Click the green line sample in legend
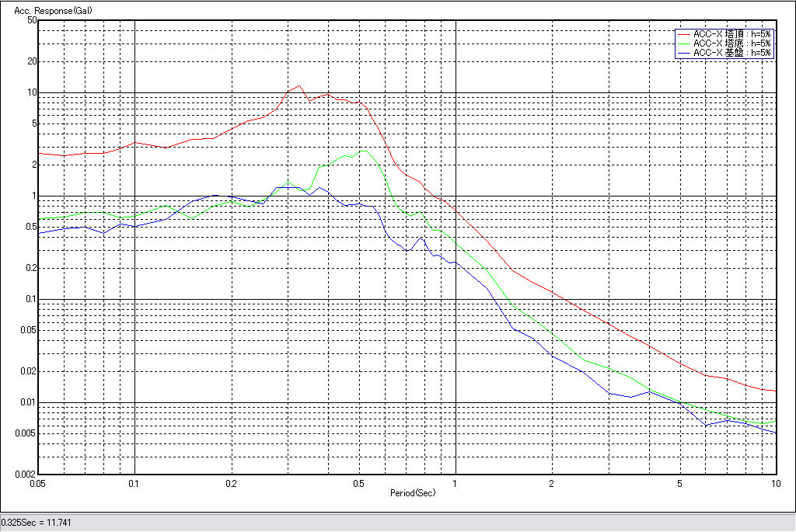 683,44
